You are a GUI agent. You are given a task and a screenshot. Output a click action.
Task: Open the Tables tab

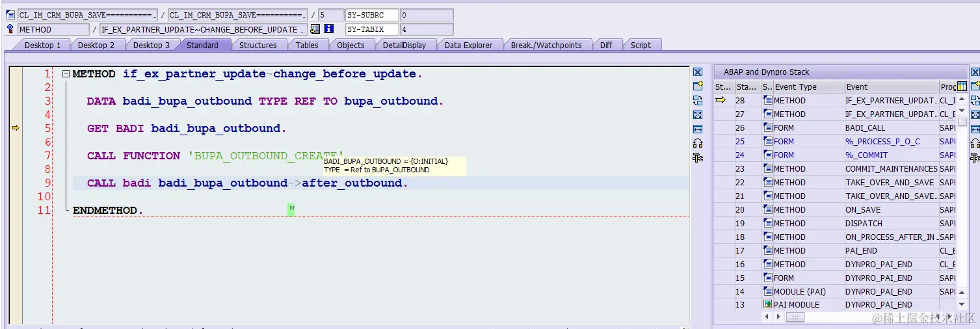307,45
